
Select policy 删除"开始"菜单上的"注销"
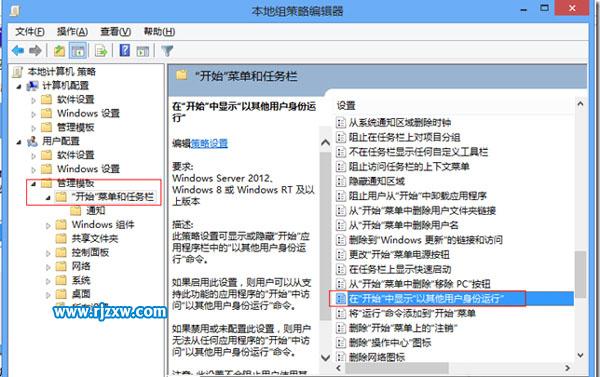coord(403,328)
